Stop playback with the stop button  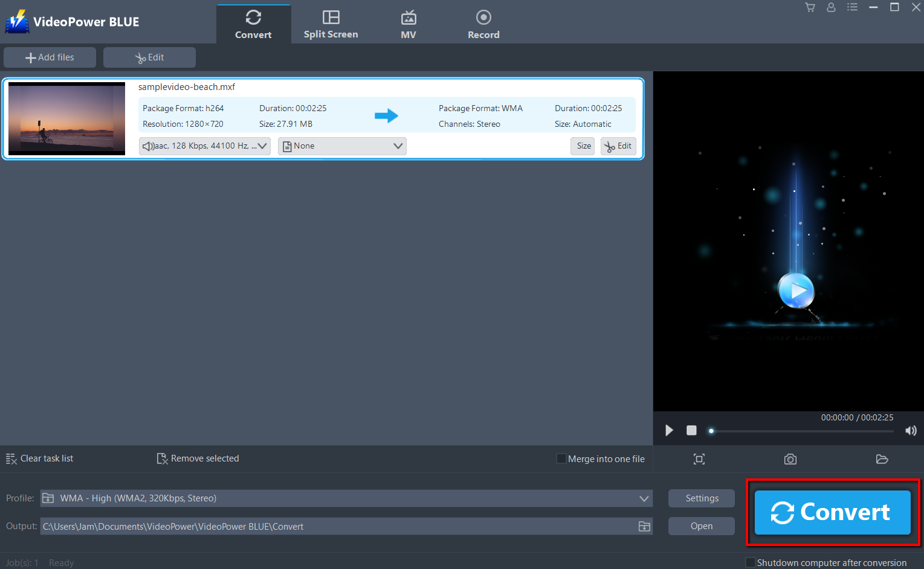(691, 430)
